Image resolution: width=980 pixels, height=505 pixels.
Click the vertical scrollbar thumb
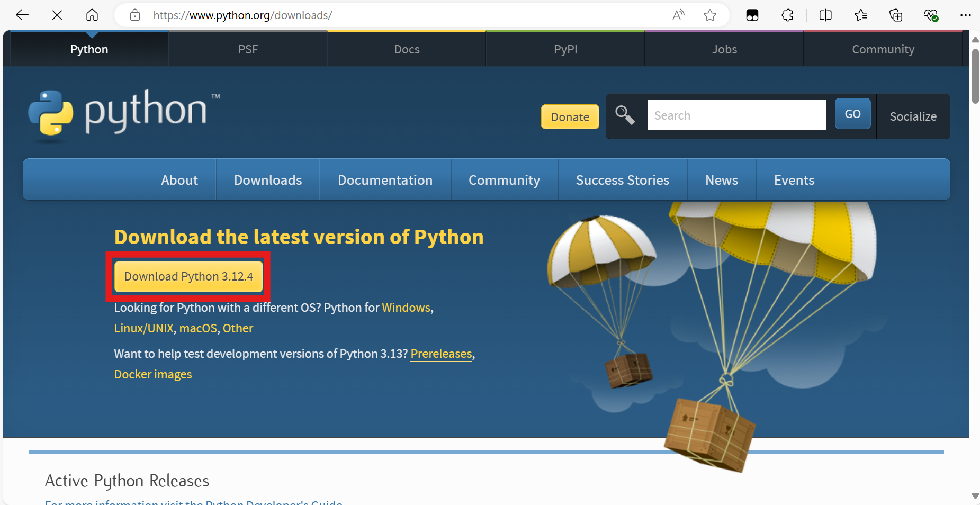tap(975, 76)
